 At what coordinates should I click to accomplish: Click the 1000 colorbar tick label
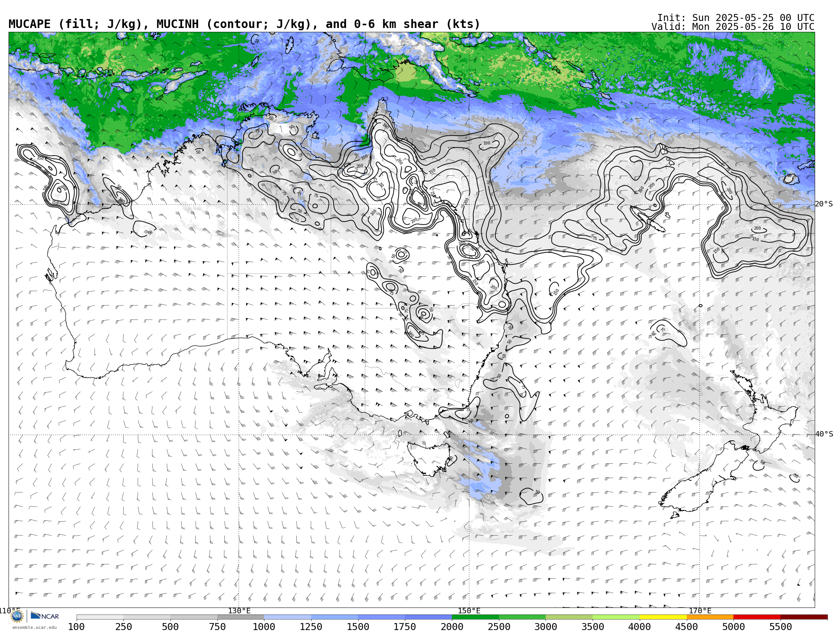pos(264,627)
